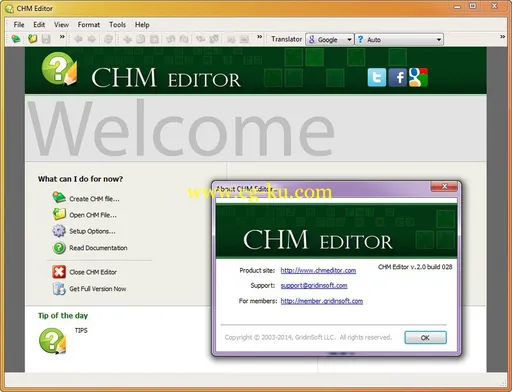This screenshot has width=512, height=392.
Task: Click the Open CHM file toolbar icon
Action: tap(32, 39)
